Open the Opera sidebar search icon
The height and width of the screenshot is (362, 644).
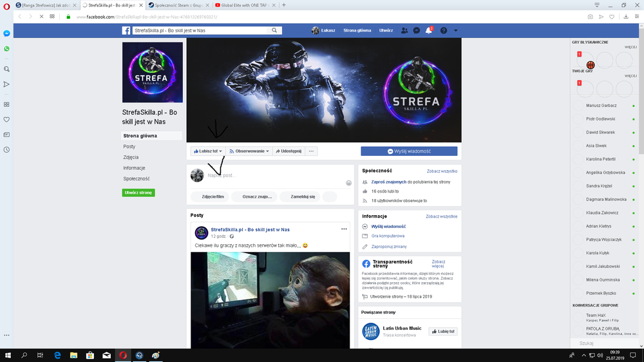point(6,69)
